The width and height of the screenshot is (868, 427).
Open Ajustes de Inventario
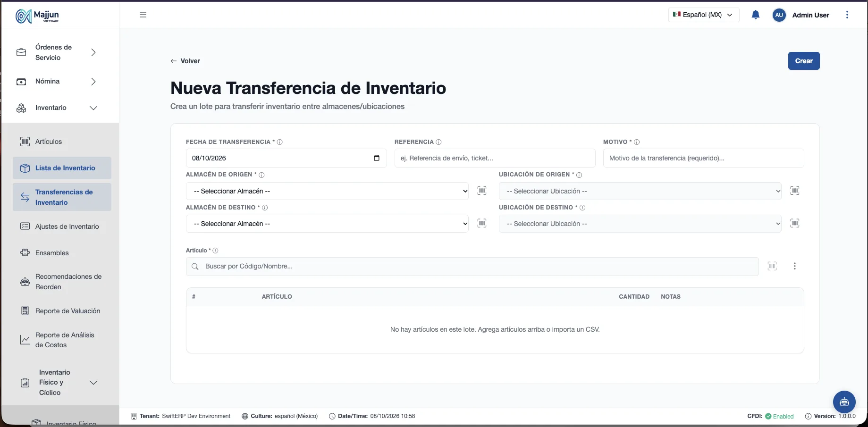[x=62, y=226]
